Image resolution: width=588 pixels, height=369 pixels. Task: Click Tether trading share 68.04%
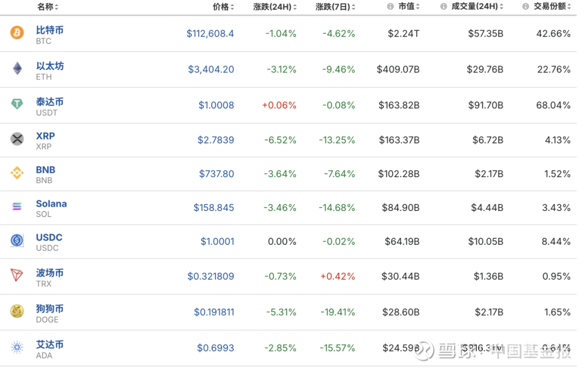(x=554, y=105)
